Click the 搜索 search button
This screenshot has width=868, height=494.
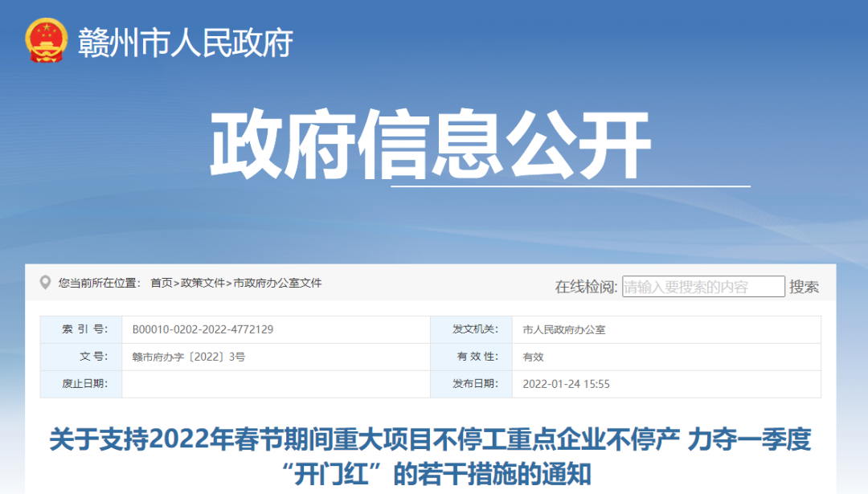(805, 286)
